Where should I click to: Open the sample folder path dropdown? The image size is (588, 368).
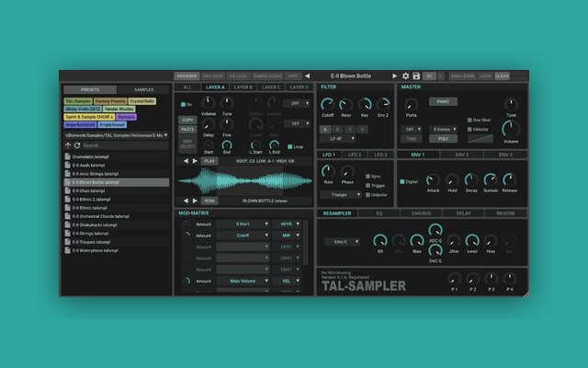click(116, 135)
